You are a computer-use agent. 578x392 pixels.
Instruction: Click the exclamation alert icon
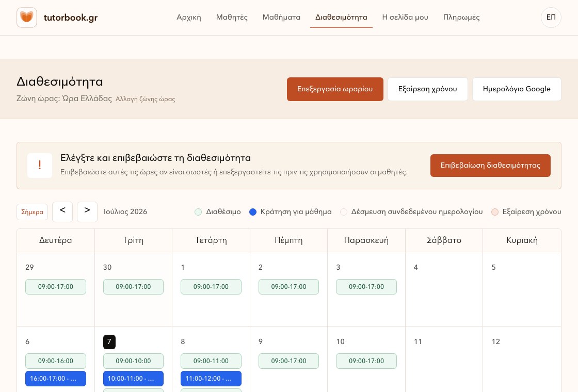(39, 166)
